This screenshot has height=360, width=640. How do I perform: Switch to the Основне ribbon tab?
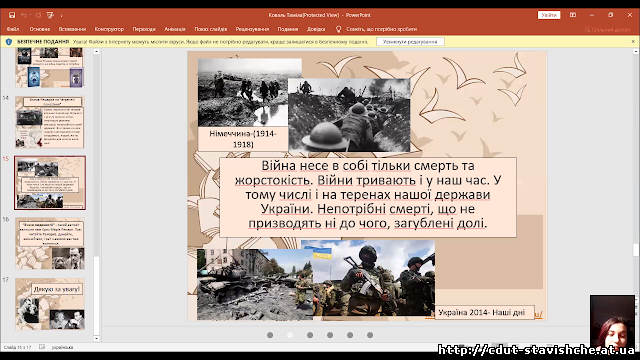coord(40,29)
